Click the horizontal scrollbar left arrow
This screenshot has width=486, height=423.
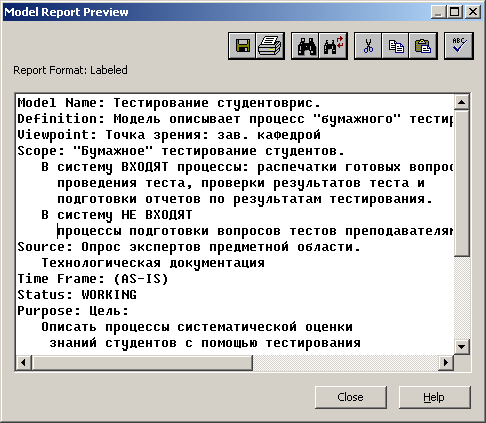click(x=23, y=362)
